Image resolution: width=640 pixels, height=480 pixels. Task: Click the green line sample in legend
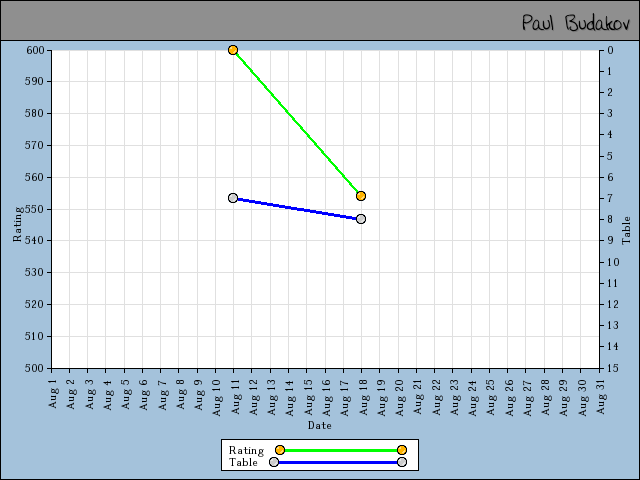340,450
